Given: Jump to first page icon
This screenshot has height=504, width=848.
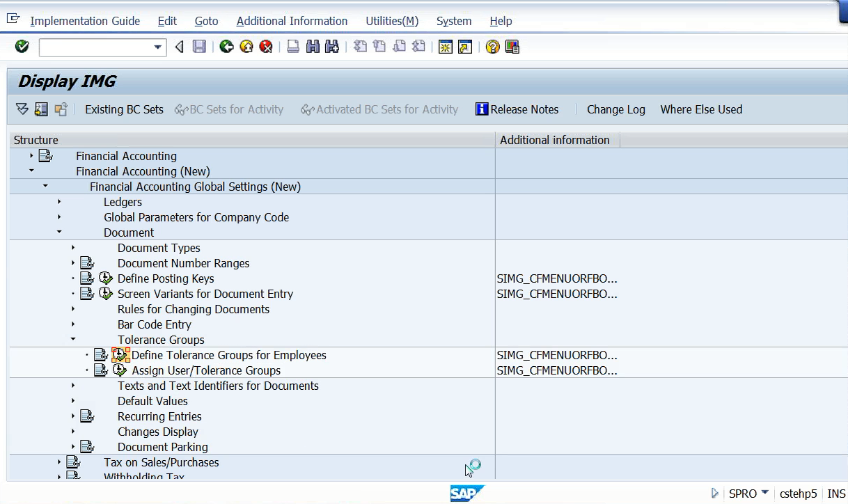Looking at the screenshot, I should click(x=360, y=47).
